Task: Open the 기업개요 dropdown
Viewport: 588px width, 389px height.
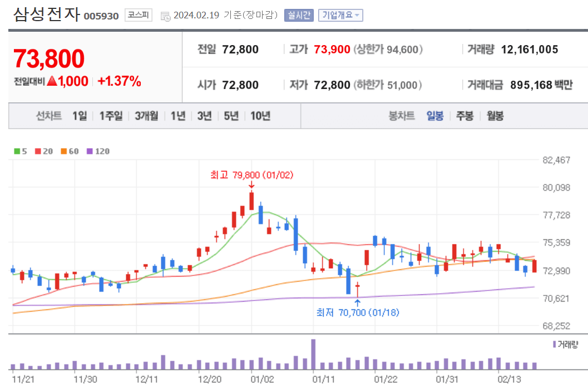Action: (x=340, y=15)
